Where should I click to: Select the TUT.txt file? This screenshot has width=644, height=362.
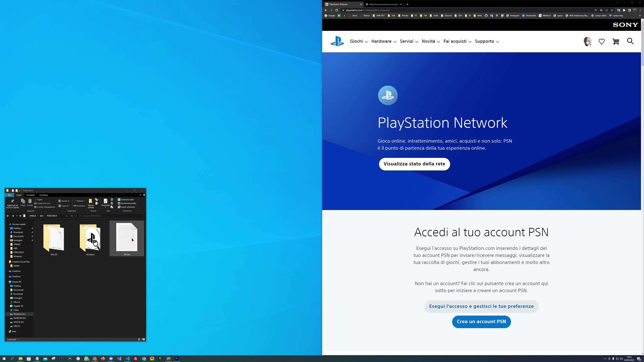pos(127,239)
